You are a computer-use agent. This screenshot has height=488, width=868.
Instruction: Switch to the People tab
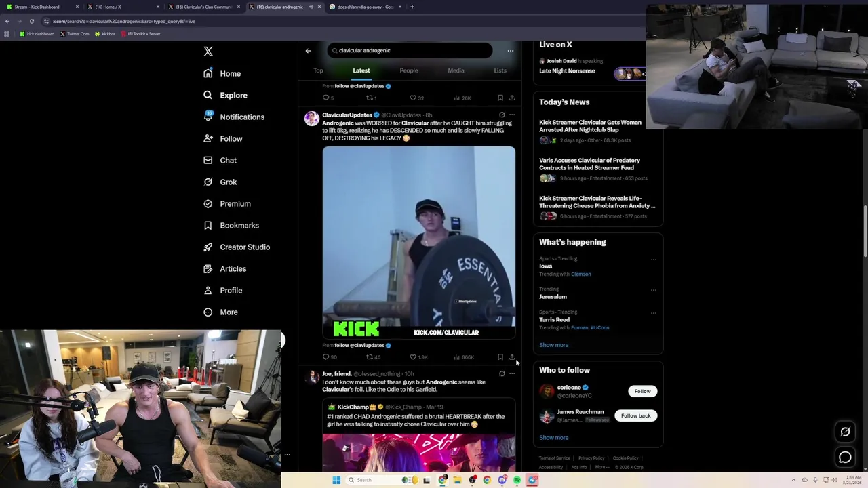coord(409,70)
